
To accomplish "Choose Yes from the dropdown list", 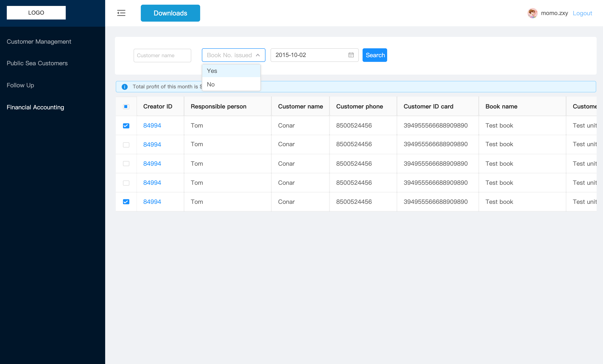I will [231, 71].
